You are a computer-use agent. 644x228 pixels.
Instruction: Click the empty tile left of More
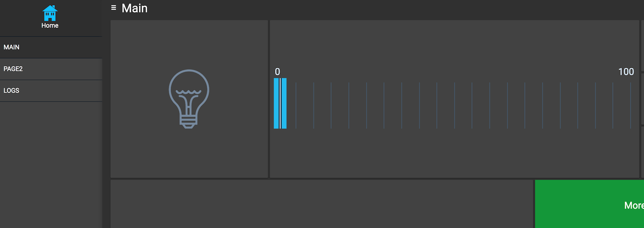click(x=322, y=204)
